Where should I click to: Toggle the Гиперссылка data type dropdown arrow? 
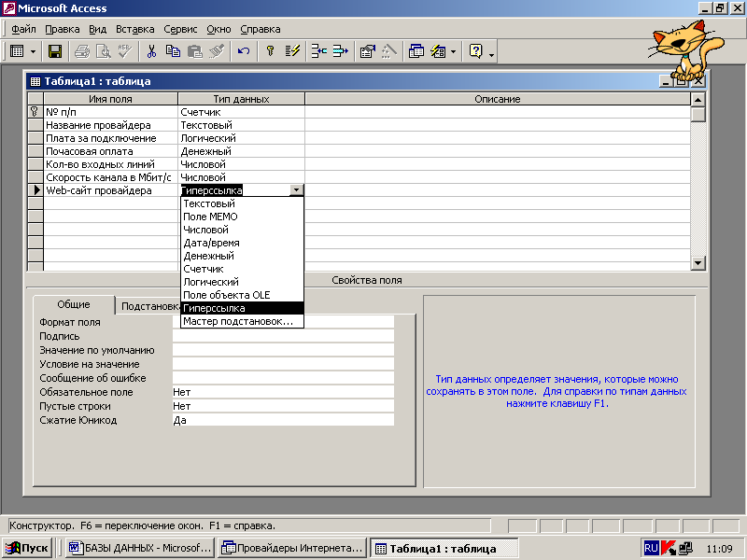click(x=296, y=190)
